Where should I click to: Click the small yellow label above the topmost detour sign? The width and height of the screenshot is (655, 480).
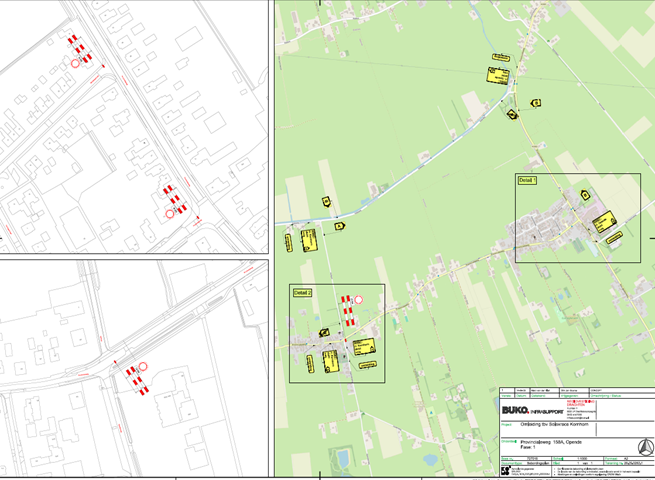pos(502,56)
